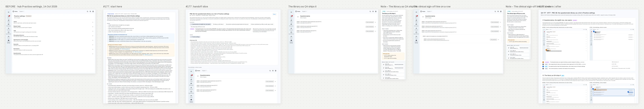Expand Messaging allowance row chevron in BEFORE frame
Screen dimensions: 644x109
[93, 36]
